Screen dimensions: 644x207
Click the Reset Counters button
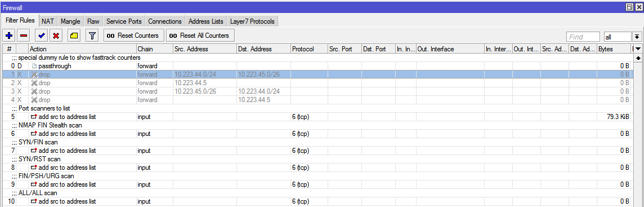point(134,36)
